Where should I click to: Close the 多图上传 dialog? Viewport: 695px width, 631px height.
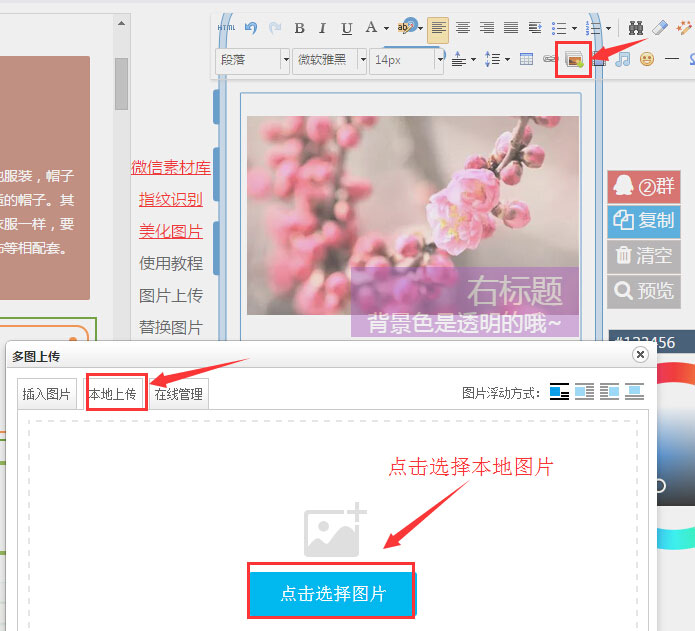(x=640, y=354)
